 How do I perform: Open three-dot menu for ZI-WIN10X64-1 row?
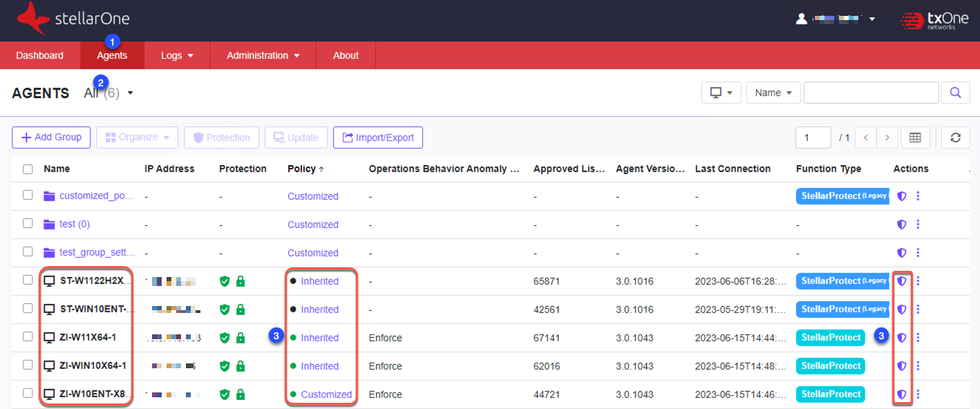(x=918, y=366)
